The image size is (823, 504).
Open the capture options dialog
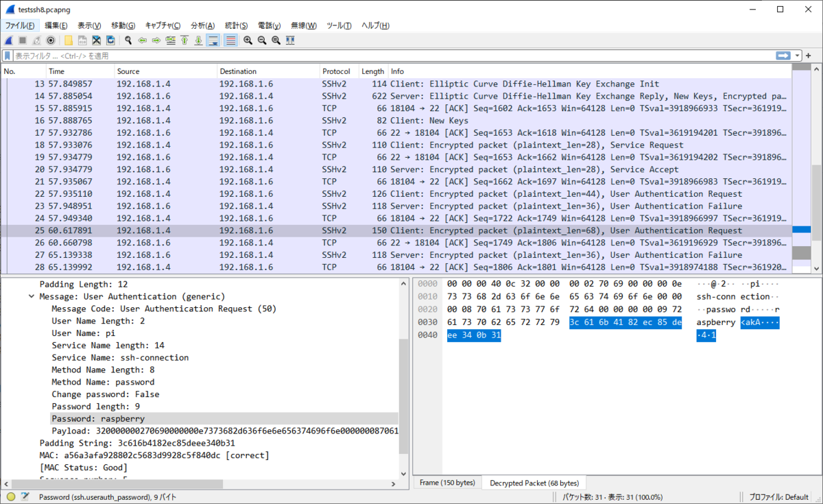(50, 40)
